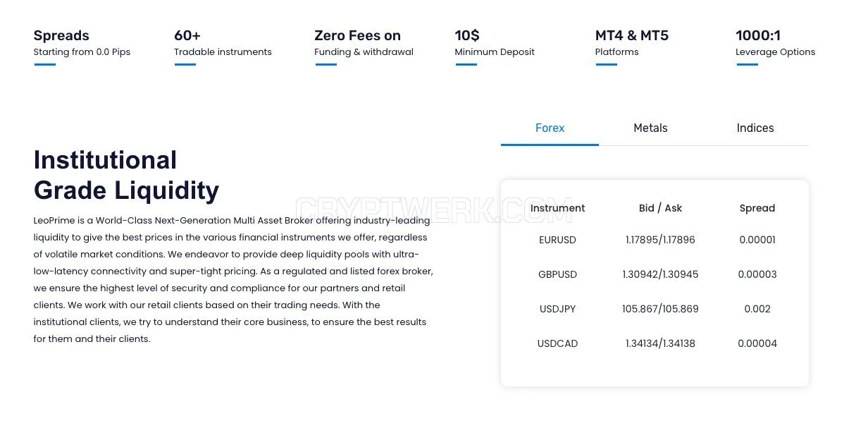The height and width of the screenshot is (421, 868).
Task: Click the USDJPY instrument name
Action: tap(557, 309)
